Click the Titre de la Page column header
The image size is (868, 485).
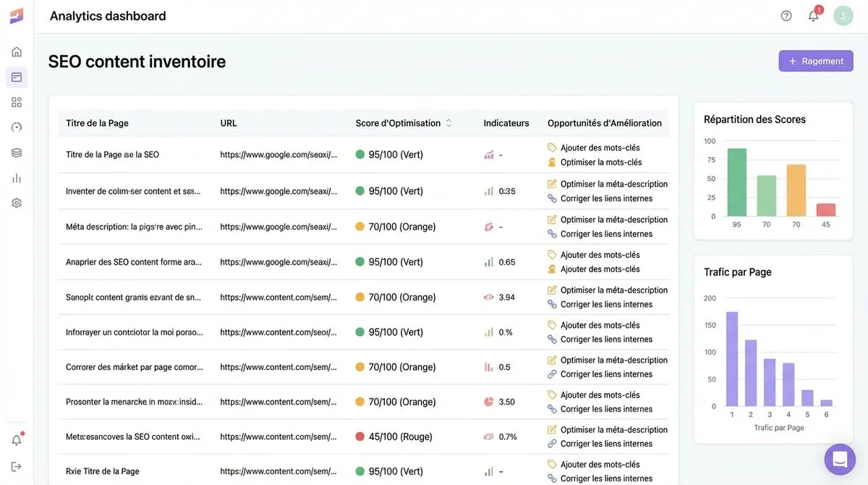(98, 123)
